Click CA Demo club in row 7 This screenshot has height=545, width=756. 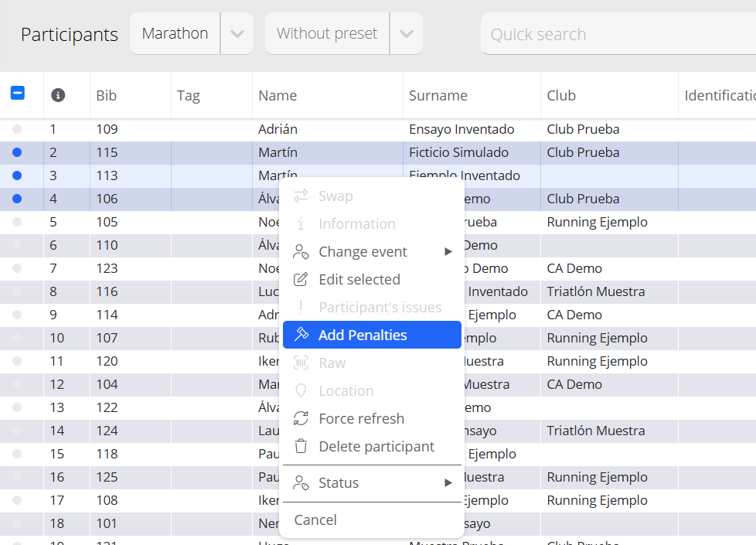pyautogui.click(x=574, y=268)
